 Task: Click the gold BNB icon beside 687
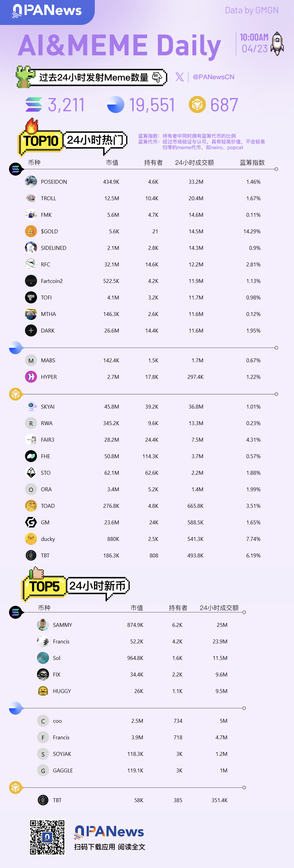197,104
